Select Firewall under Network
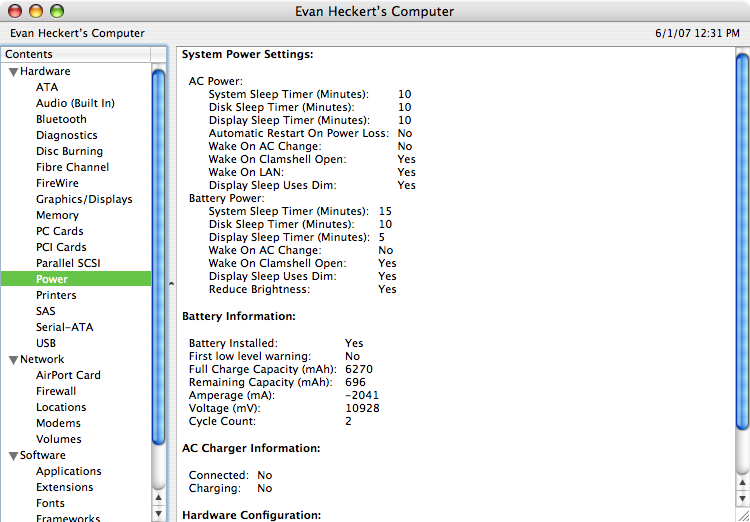Image resolution: width=750 pixels, height=522 pixels. click(55, 391)
